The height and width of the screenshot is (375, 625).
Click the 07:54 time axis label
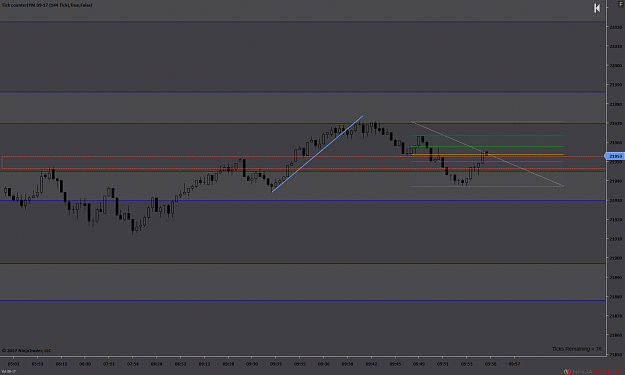[133, 364]
